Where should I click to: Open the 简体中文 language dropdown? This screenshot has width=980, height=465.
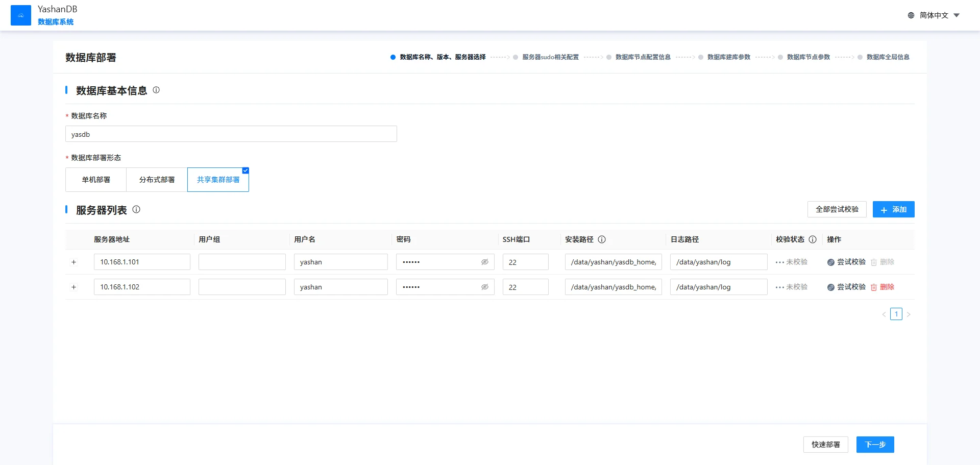(934, 15)
